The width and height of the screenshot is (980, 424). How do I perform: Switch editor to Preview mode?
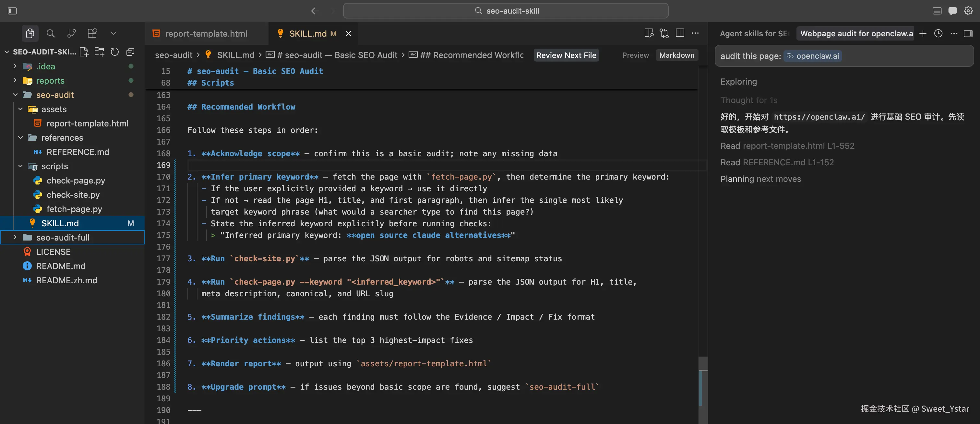point(635,55)
